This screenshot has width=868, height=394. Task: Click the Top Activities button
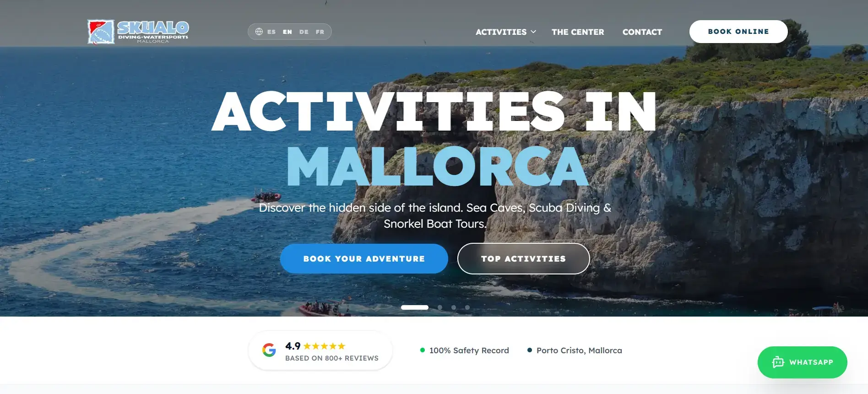523,259
